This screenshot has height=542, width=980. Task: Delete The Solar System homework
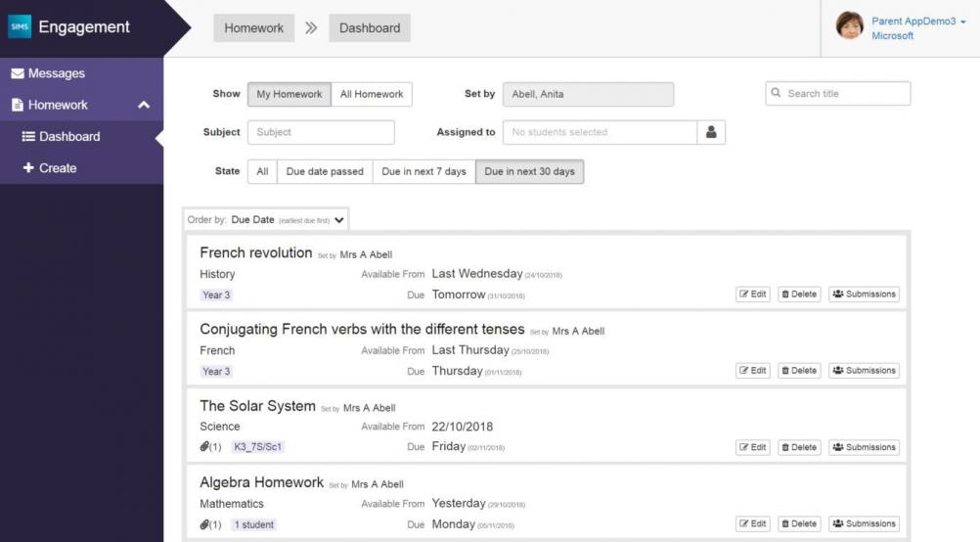(x=799, y=448)
